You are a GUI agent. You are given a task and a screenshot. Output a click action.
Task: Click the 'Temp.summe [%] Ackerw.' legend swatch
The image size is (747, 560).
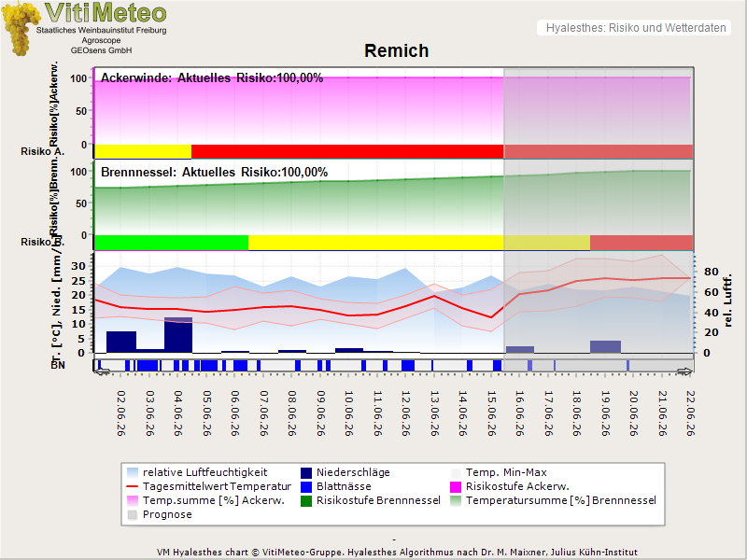(x=133, y=500)
